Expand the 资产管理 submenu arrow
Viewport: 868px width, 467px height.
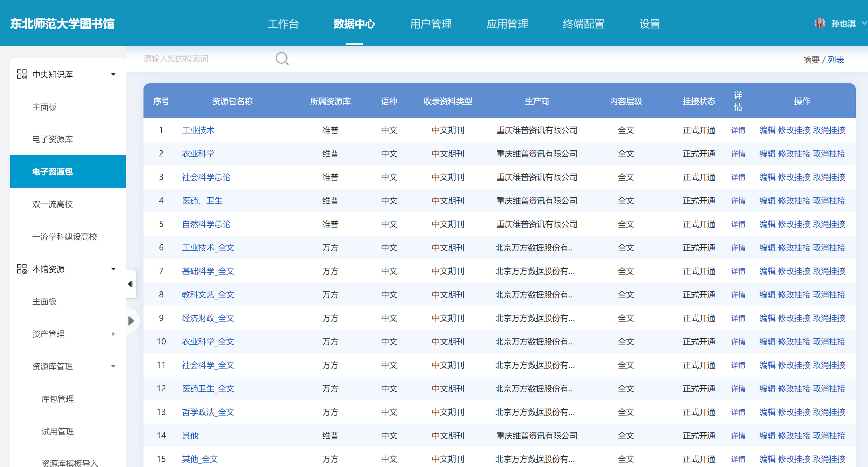[113, 334]
